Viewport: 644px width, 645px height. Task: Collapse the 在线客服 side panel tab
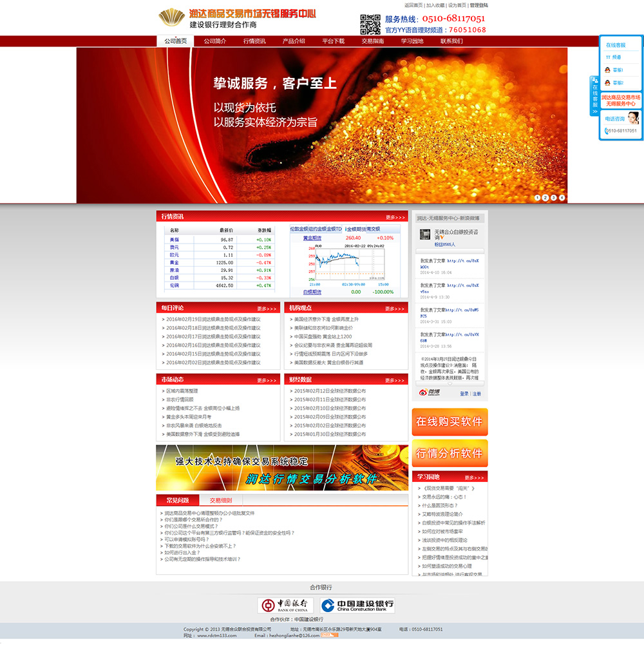pos(594,96)
